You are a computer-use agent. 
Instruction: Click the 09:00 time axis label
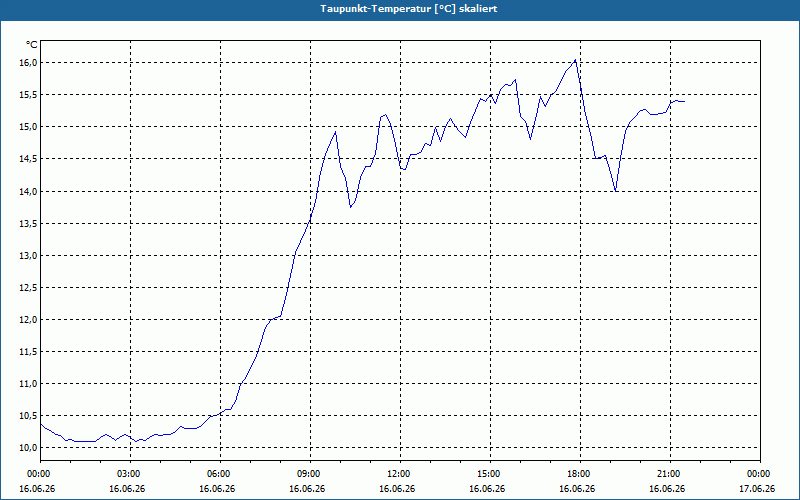tap(310, 474)
